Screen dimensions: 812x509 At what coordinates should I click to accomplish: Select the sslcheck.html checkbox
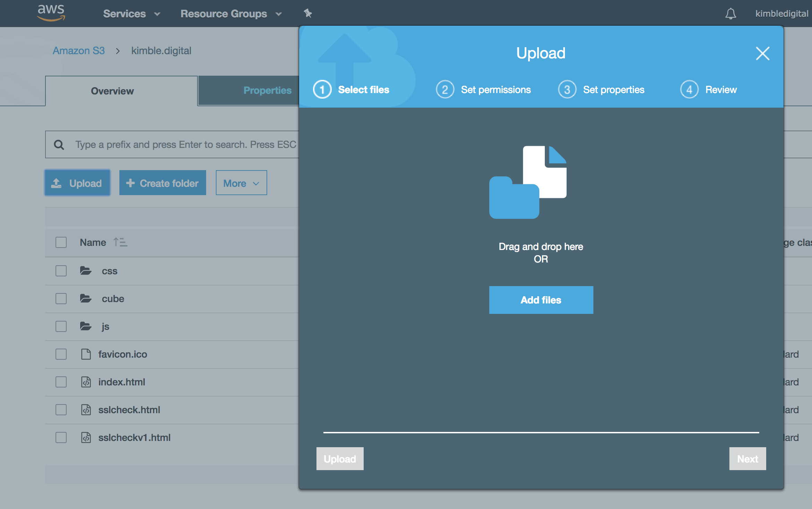[61, 410]
